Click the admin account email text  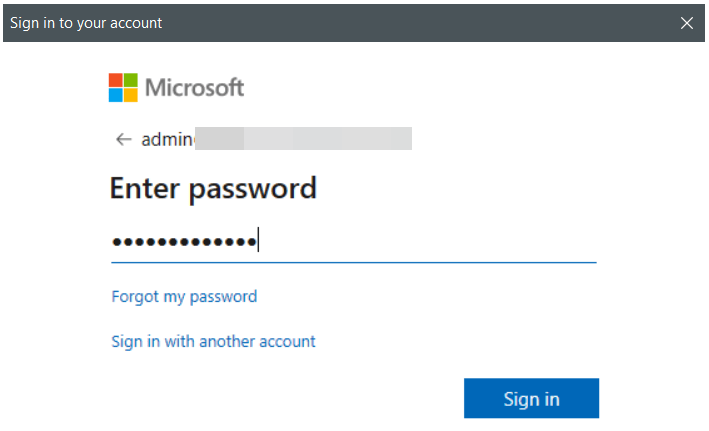(x=167, y=139)
